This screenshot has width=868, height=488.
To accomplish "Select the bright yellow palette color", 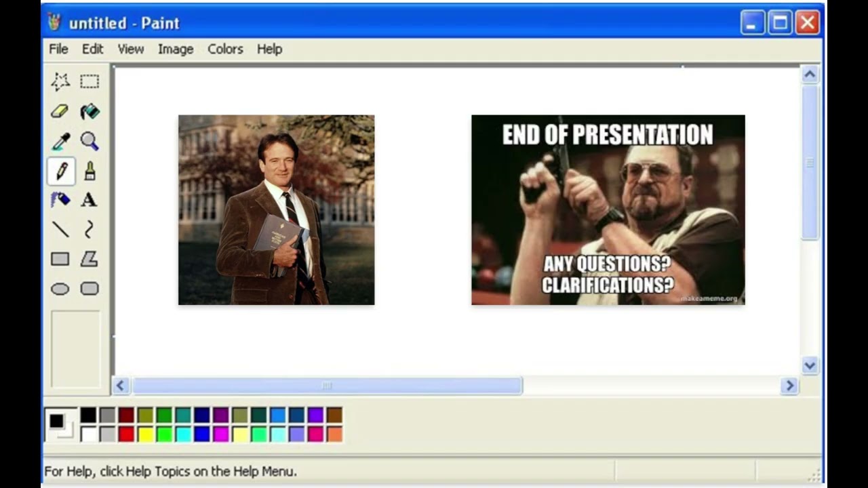I will click(145, 434).
